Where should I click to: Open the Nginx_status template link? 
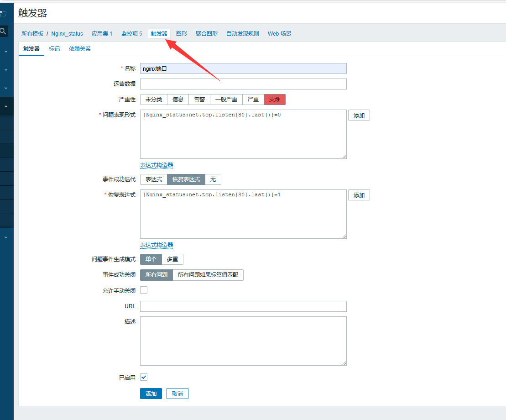click(x=67, y=34)
